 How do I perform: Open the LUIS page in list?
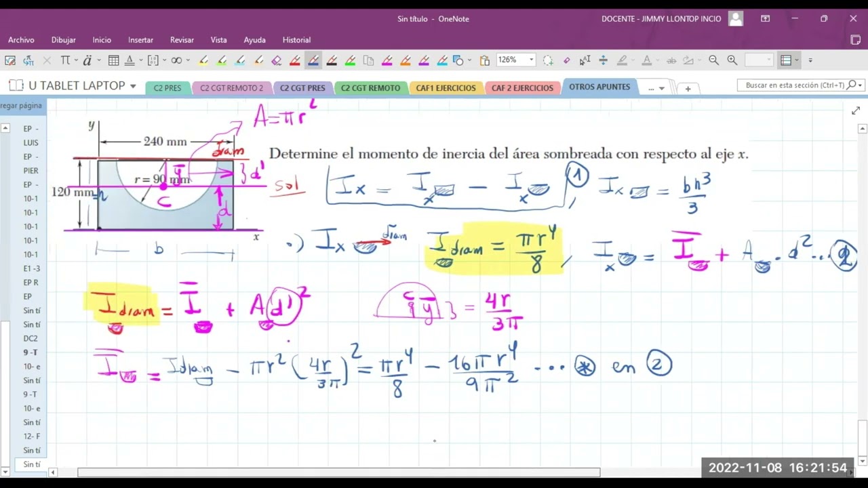click(31, 142)
